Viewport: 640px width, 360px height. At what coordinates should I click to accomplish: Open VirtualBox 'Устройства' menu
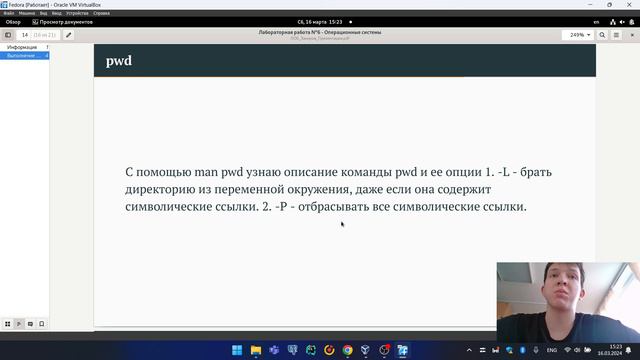pos(77,13)
